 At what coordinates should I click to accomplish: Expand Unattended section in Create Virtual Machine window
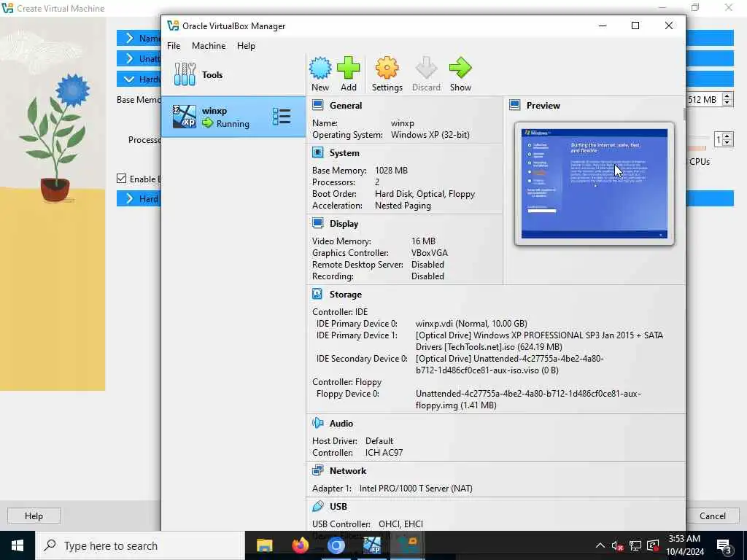[x=129, y=58]
